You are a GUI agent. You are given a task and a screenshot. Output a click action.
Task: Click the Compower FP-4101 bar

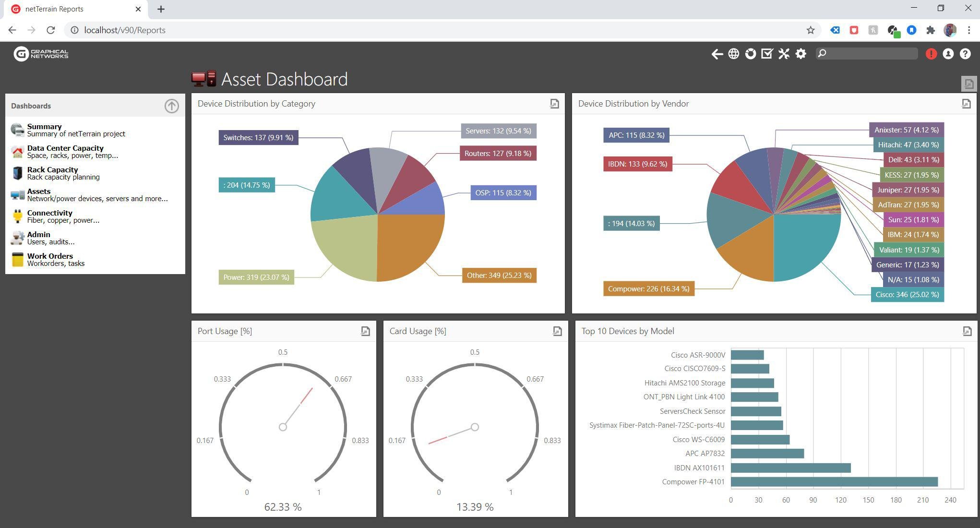tap(834, 481)
